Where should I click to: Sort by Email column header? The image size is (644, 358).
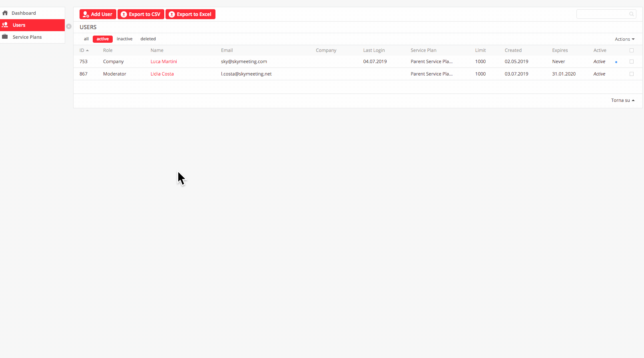(227, 50)
